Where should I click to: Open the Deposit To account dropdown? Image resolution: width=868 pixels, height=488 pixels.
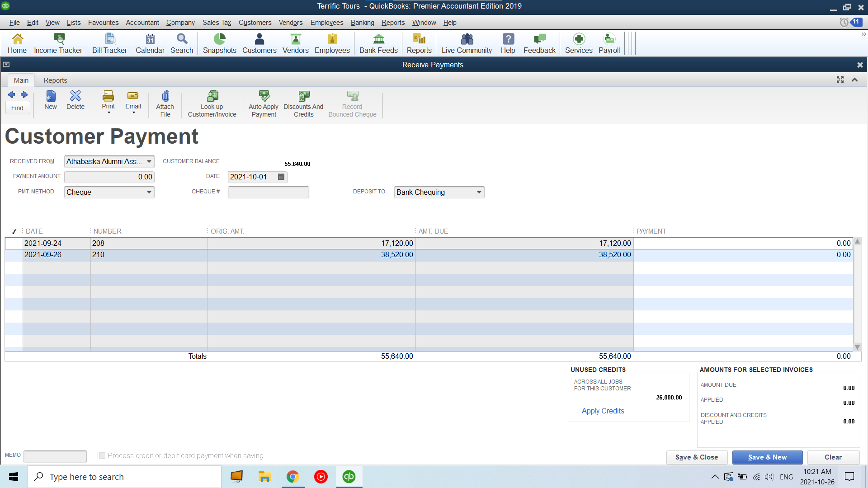tap(478, 192)
